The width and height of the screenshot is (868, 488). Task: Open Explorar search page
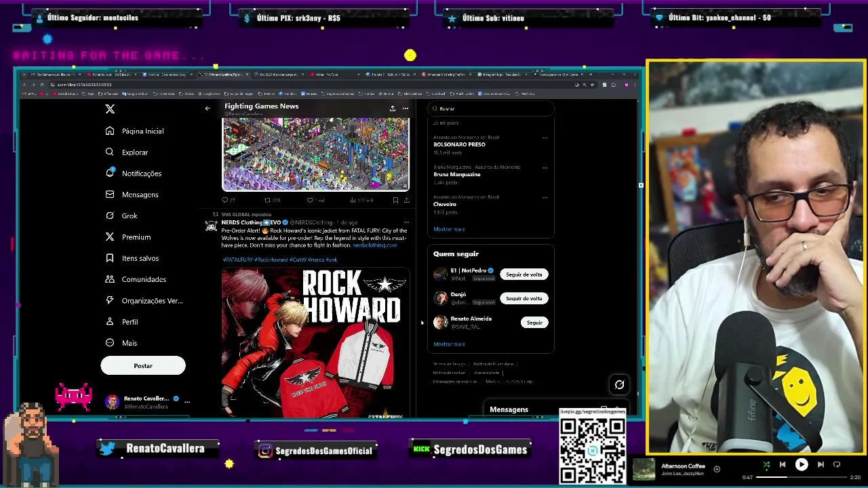click(x=127, y=152)
